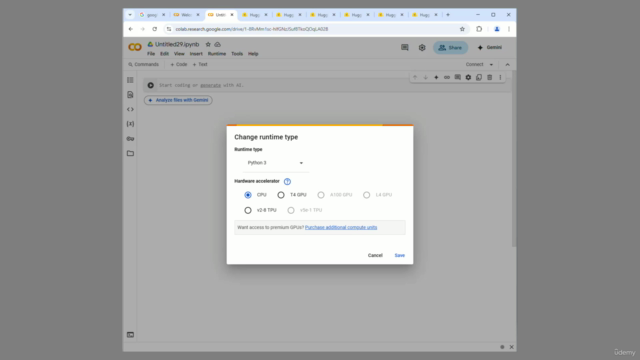Expand the Connect dropdown arrow
Image resolution: width=640 pixels, height=360 pixels.
pyautogui.click(x=491, y=64)
